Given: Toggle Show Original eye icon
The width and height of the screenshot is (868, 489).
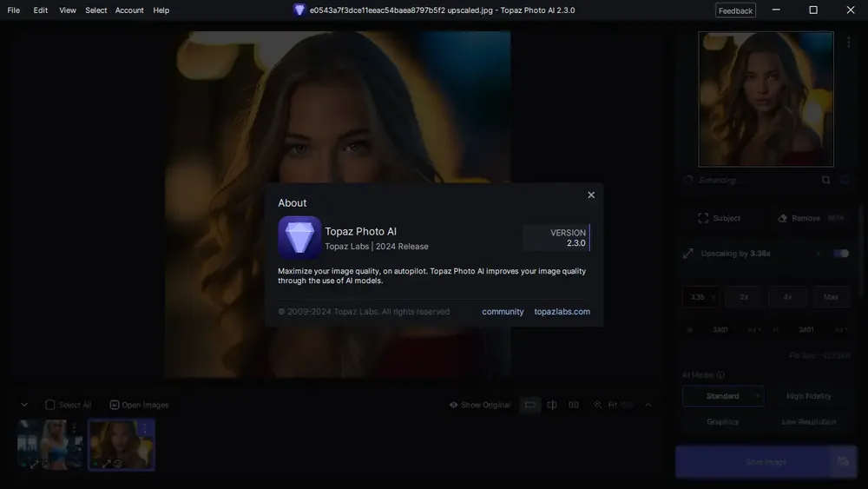Looking at the screenshot, I should (453, 405).
